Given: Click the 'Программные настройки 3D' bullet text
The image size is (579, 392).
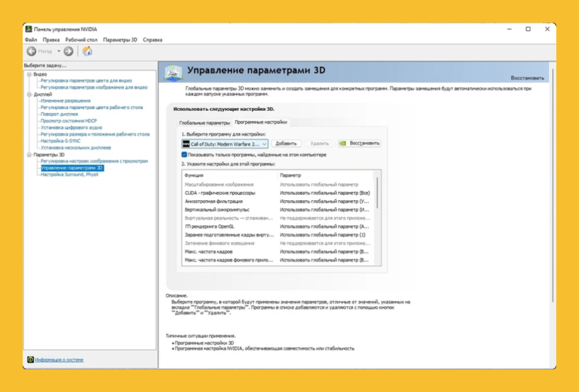Looking at the screenshot, I should click(204, 342).
